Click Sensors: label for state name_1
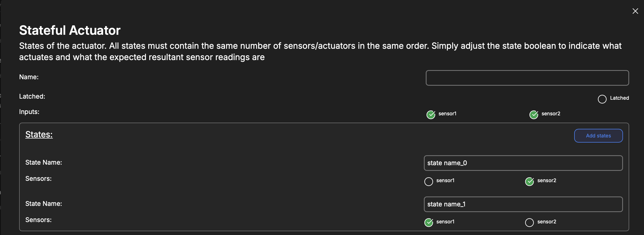This screenshot has height=235, width=644. click(39, 220)
